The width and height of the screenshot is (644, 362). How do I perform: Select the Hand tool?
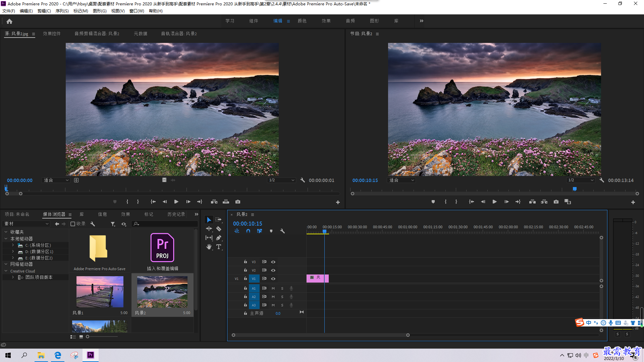coord(209,247)
